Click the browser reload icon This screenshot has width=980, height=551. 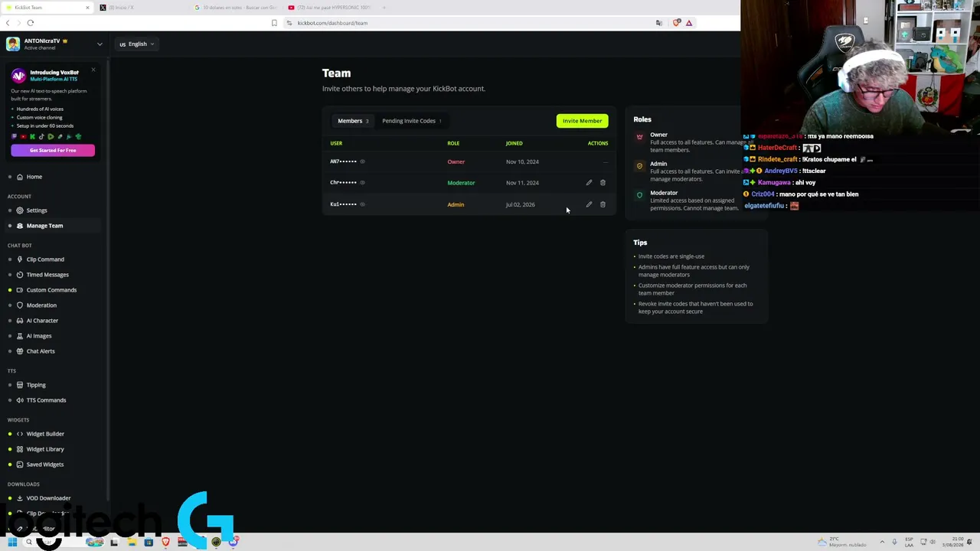pyautogui.click(x=31, y=23)
